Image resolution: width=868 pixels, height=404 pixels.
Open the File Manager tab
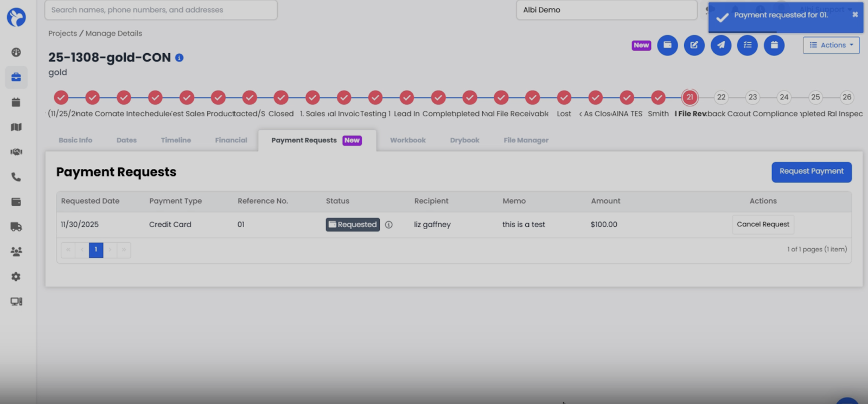tap(526, 140)
